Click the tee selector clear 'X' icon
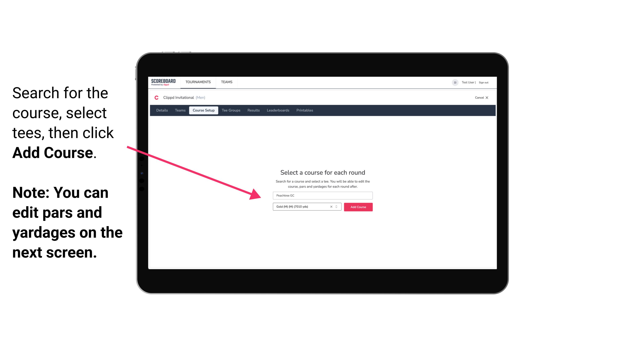The height and width of the screenshot is (346, 644). [x=331, y=207]
